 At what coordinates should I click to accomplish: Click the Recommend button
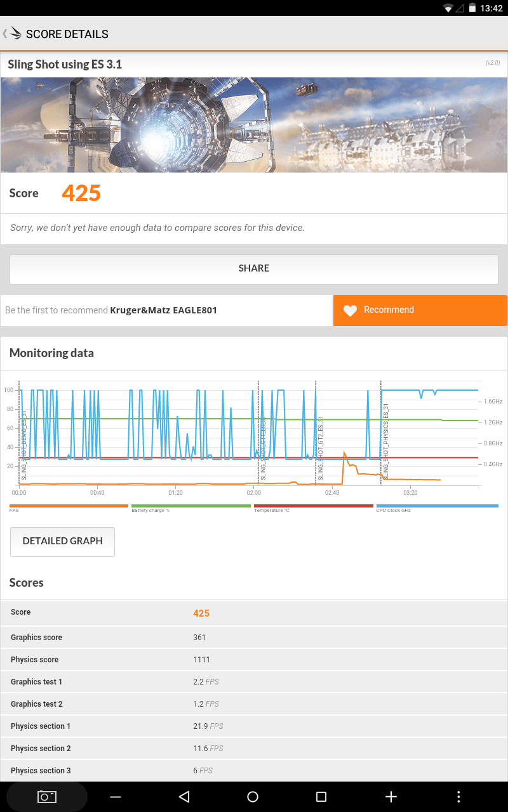click(x=420, y=310)
